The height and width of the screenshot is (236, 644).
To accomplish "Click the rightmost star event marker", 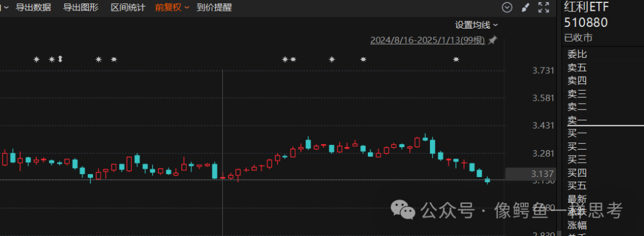I will coord(456,60).
